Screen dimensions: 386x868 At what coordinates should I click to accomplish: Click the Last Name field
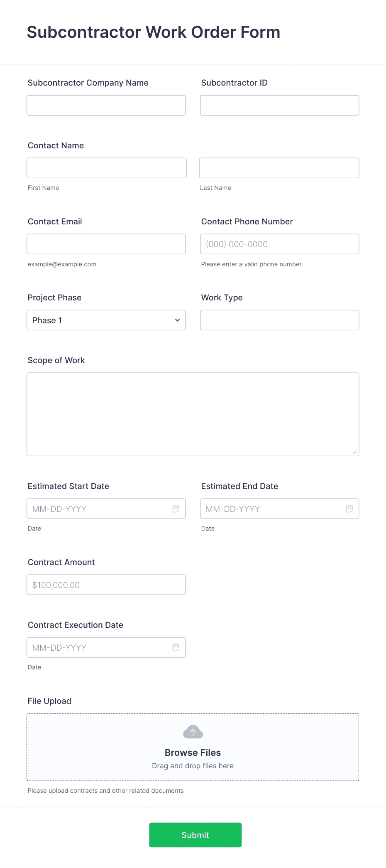pyautogui.click(x=279, y=168)
